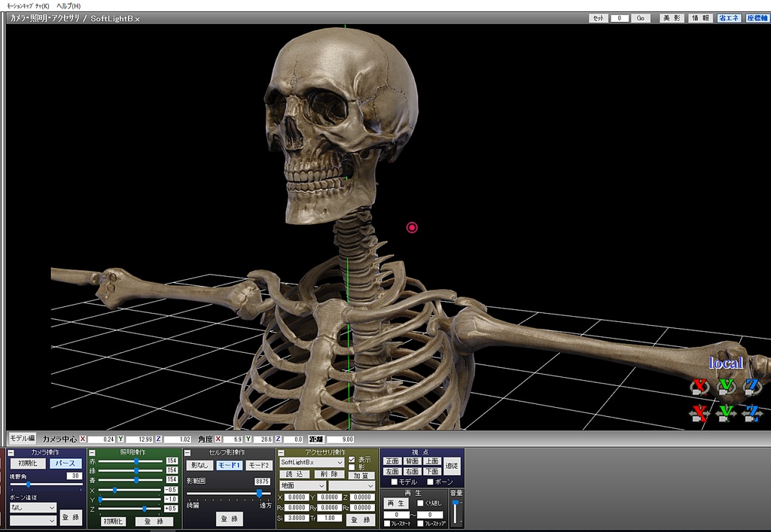The image size is (771, 532).
Task: Toggle the 表示 display checkbox
Action: 352,459
